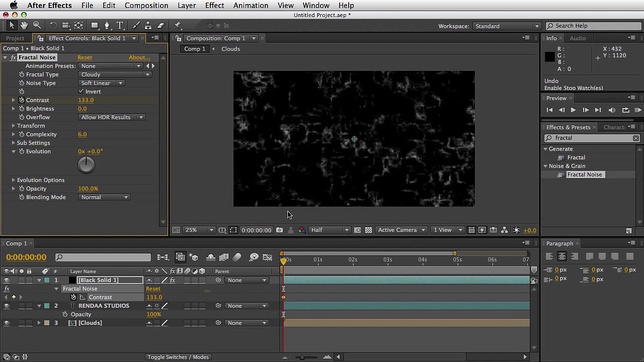Image resolution: width=644 pixels, height=362 pixels.
Task: Select the Puppet Pin tool
Action: pyautogui.click(x=177, y=26)
